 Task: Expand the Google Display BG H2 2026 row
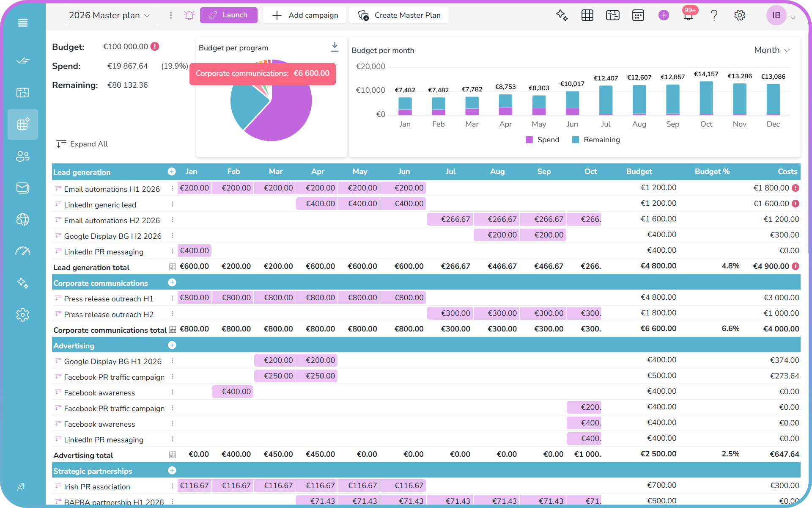(58, 235)
